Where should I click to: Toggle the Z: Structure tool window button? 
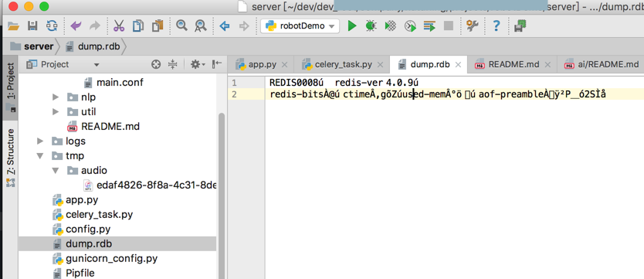[x=11, y=158]
